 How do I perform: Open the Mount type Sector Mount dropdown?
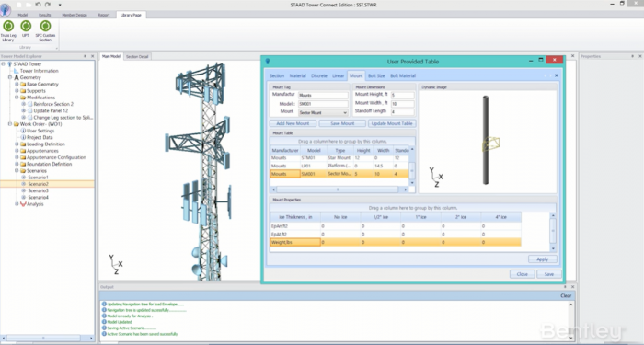coord(323,112)
